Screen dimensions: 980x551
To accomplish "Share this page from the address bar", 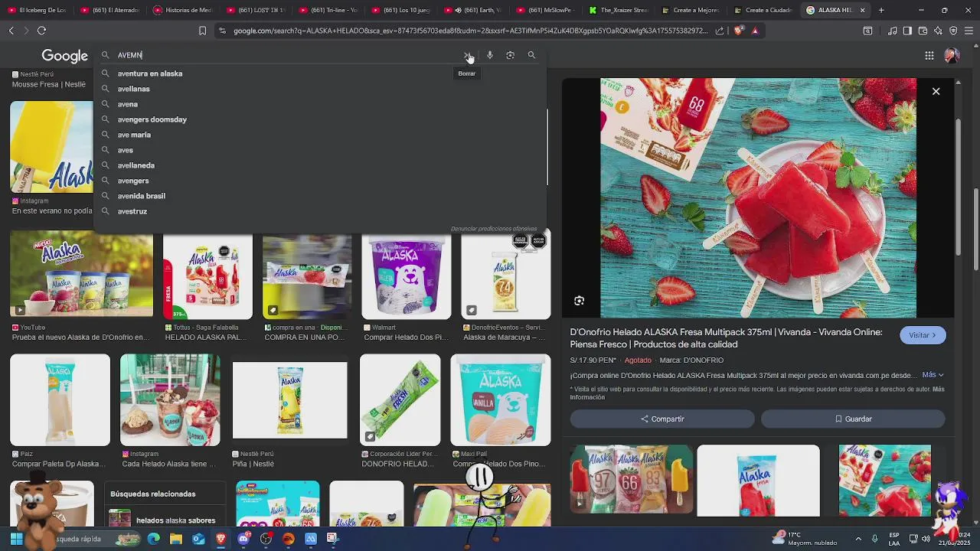I will click(720, 31).
